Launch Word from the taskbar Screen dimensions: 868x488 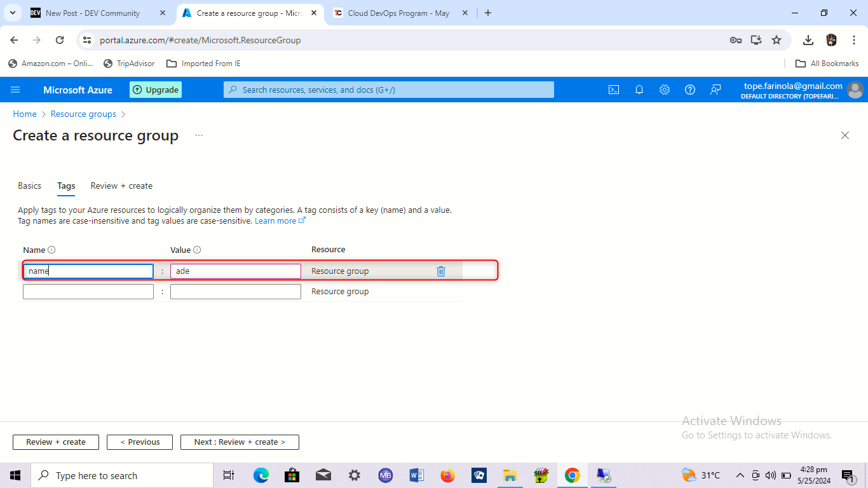(x=417, y=475)
